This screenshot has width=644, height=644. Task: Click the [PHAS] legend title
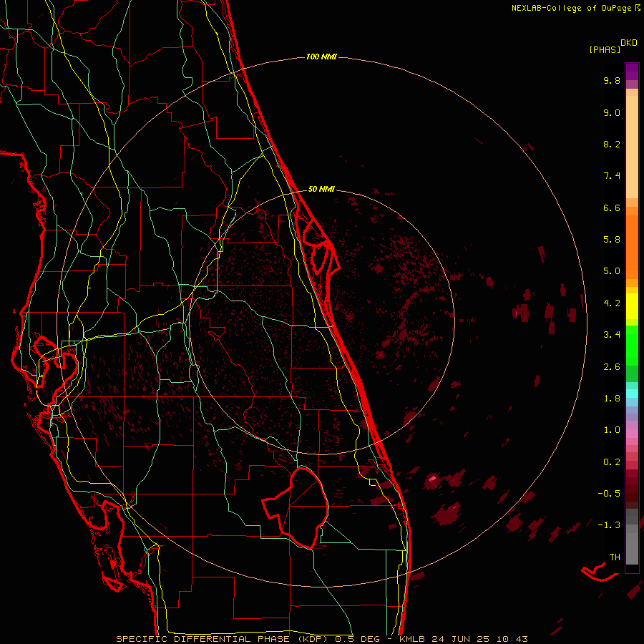coord(605,49)
